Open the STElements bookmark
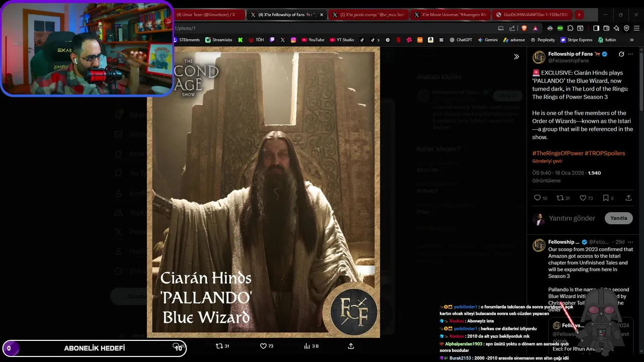The width and height of the screenshot is (644, 362). (186, 40)
